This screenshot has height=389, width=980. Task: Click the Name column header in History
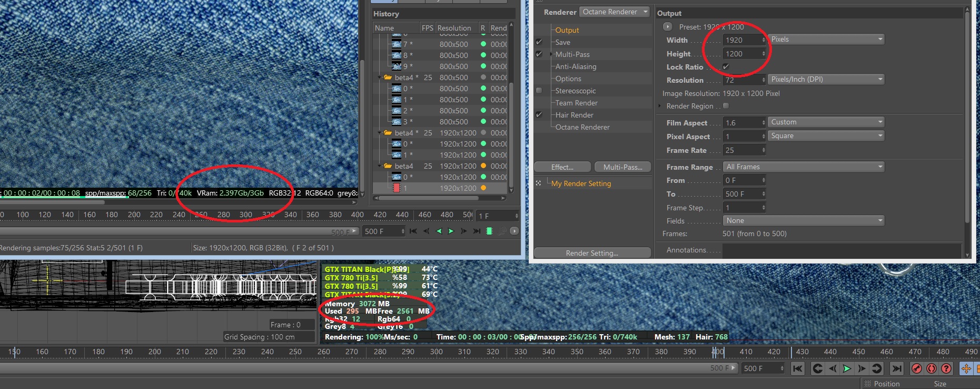397,28
